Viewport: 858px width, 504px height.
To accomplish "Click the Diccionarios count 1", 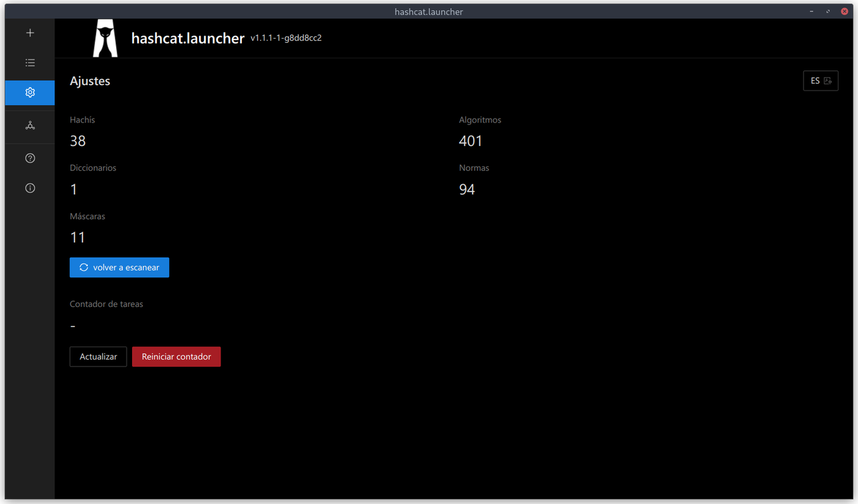I will (74, 190).
